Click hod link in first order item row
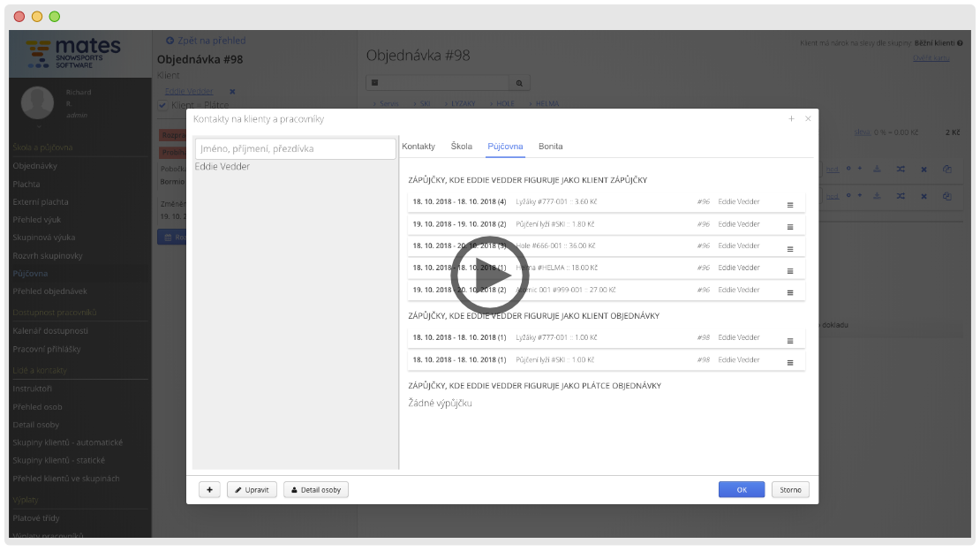This screenshot has width=980, height=551. click(x=832, y=169)
